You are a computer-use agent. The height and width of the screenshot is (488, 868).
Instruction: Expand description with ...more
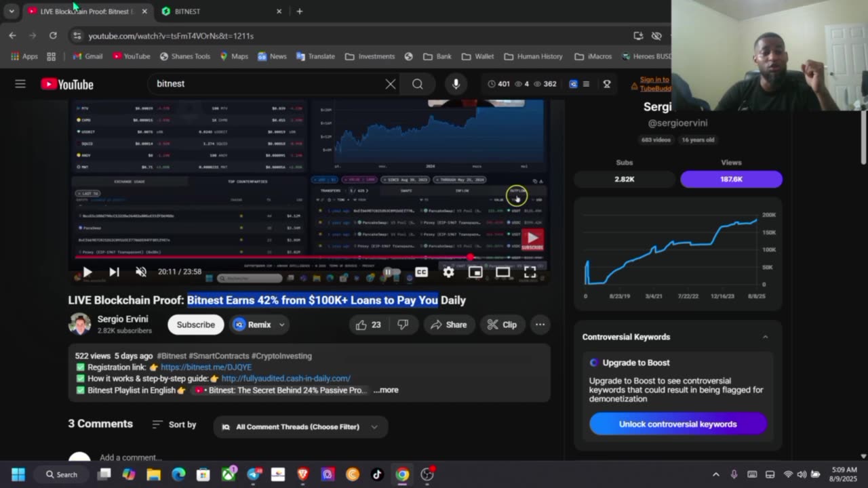[x=386, y=390]
